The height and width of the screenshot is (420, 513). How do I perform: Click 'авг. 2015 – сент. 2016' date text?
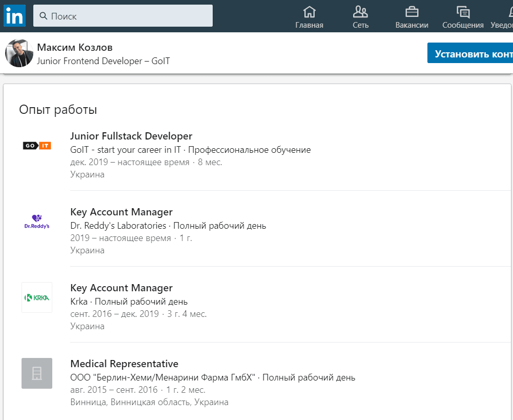pyautogui.click(x=114, y=390)
